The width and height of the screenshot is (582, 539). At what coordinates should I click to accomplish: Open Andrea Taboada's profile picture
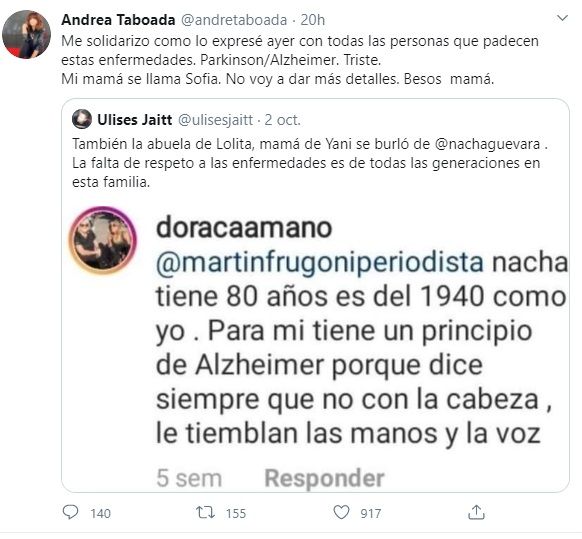(x=26, y=35)
